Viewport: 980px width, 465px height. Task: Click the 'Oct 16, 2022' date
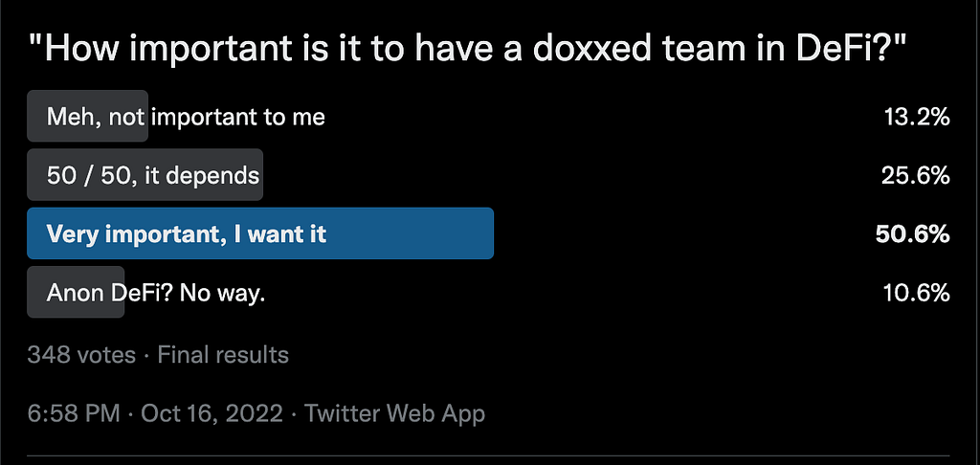pyautogui.click(x=212, y=414)
